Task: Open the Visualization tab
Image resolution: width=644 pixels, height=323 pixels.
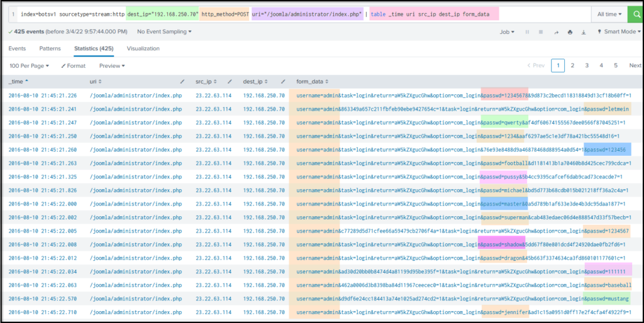Action: 143,48
